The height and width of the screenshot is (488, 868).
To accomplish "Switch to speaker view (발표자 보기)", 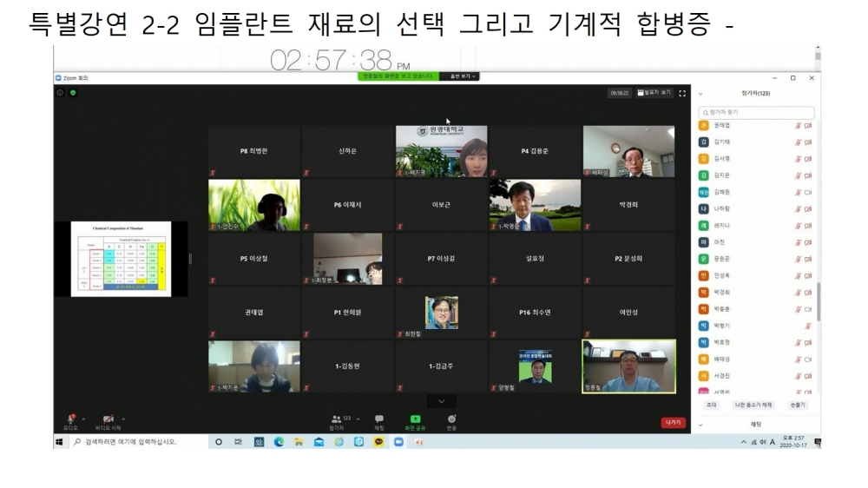I will (654, 93).
